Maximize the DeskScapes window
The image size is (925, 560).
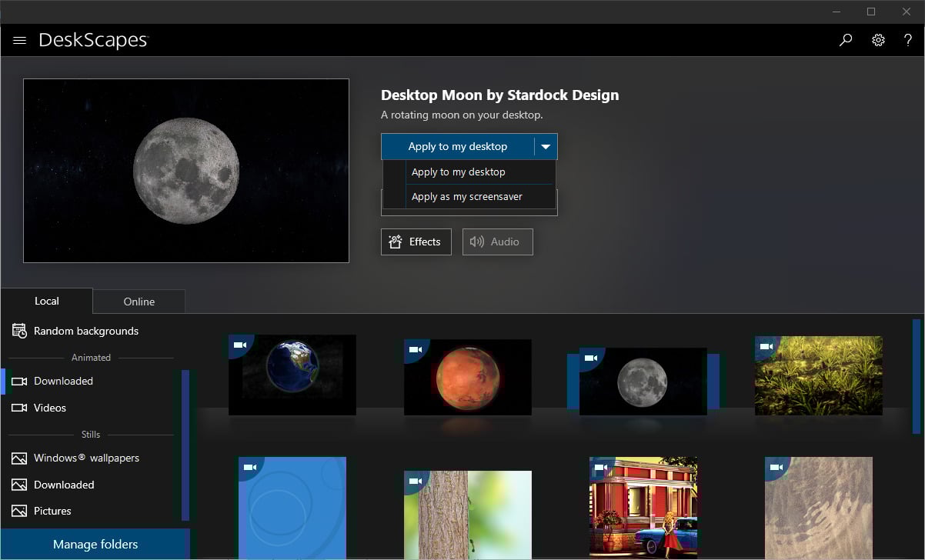871,12
